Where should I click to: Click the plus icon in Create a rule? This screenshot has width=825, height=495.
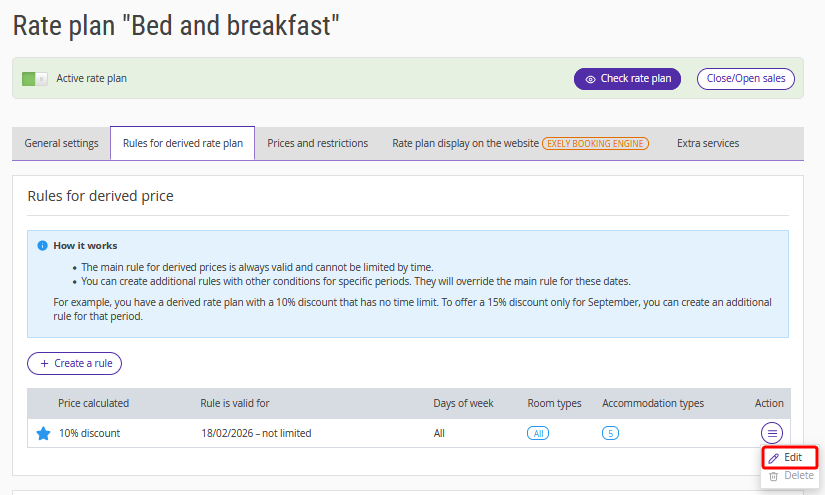pyautogui.click(x=44, y=363)
